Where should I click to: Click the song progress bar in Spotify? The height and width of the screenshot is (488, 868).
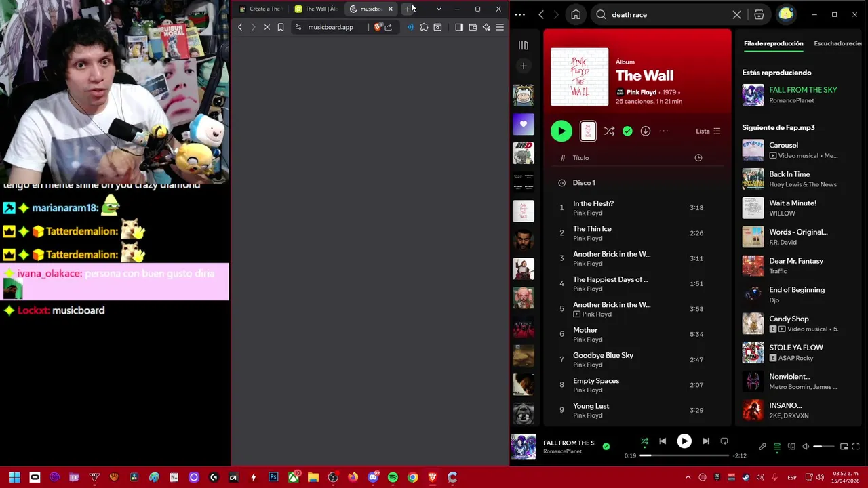coord(684,455)
